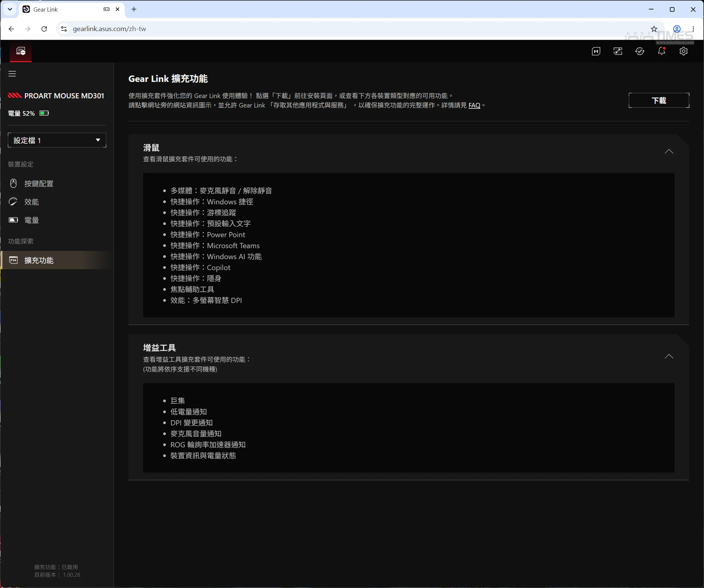Click the 滑鼠 section heading
Screen dimensions: 704x588
tap(151, 148)
